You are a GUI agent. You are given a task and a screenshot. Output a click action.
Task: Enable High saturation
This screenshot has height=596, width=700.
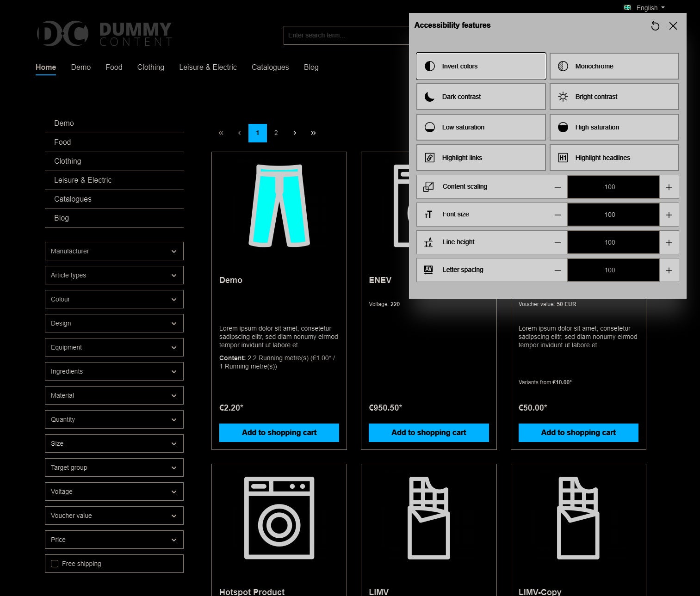[614, 127]
